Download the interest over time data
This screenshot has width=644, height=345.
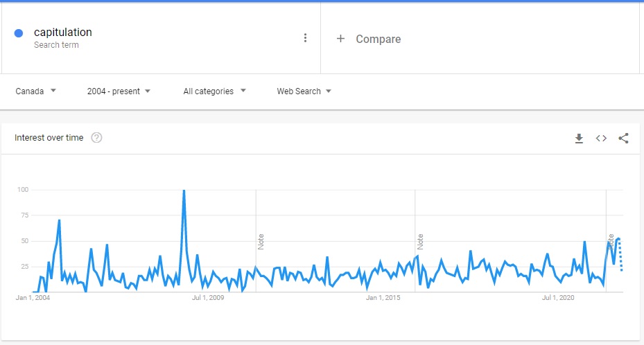coord(579,138)
